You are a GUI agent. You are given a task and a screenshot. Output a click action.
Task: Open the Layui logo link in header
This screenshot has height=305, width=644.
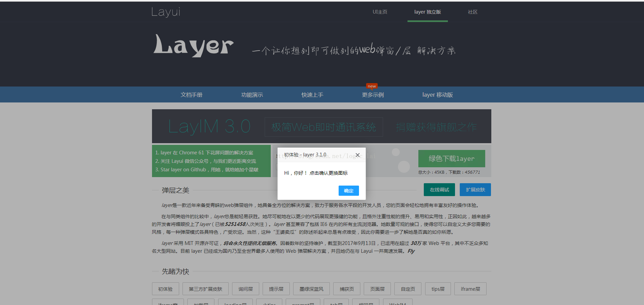tap(166, 12)
